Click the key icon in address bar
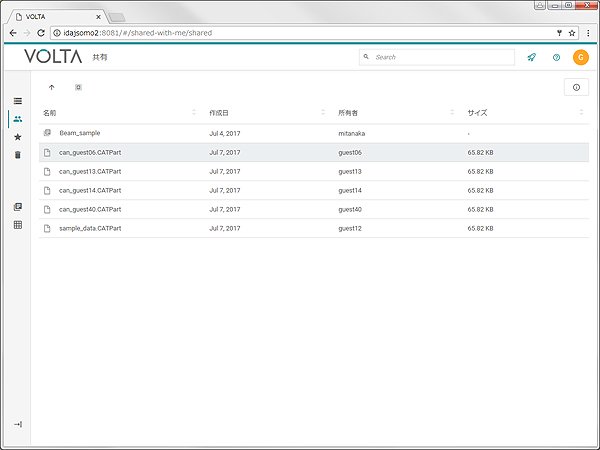 [559, 33]
